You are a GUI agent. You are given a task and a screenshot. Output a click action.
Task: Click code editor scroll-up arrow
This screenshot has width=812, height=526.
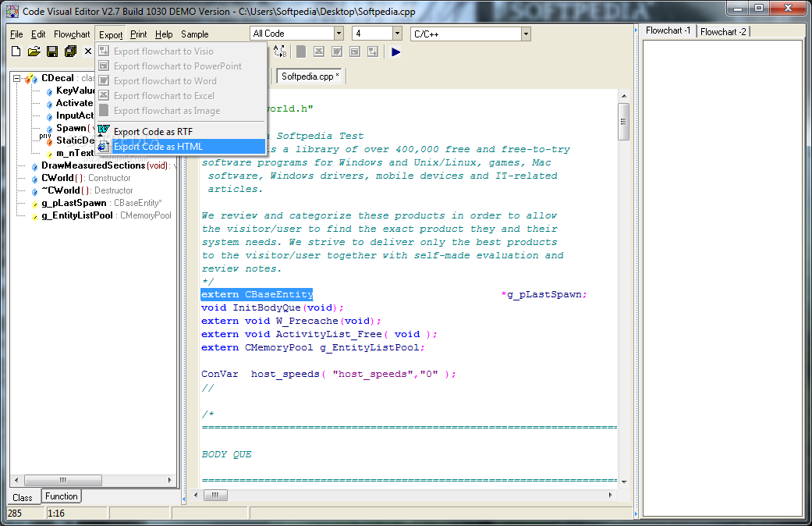623,96
